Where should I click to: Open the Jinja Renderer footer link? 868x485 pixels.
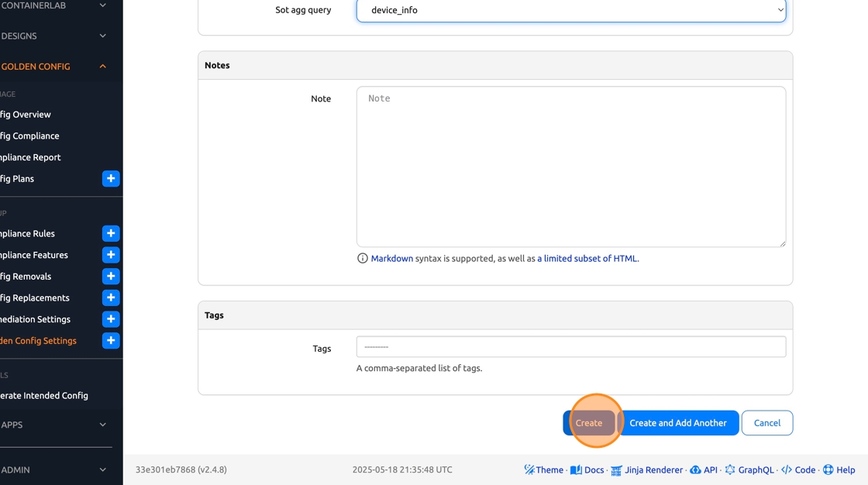tap(647, 470)
